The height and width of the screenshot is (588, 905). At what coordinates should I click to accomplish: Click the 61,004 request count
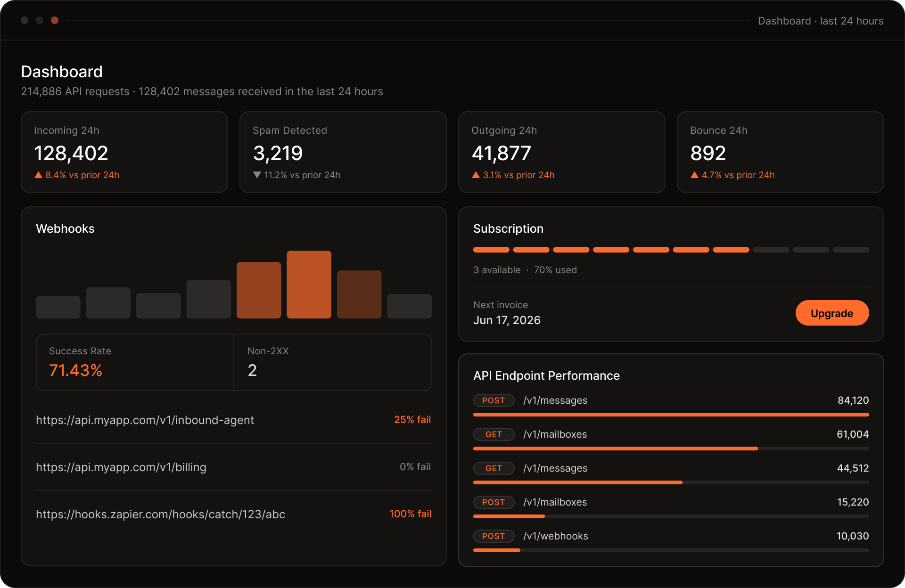coord(853,434)
